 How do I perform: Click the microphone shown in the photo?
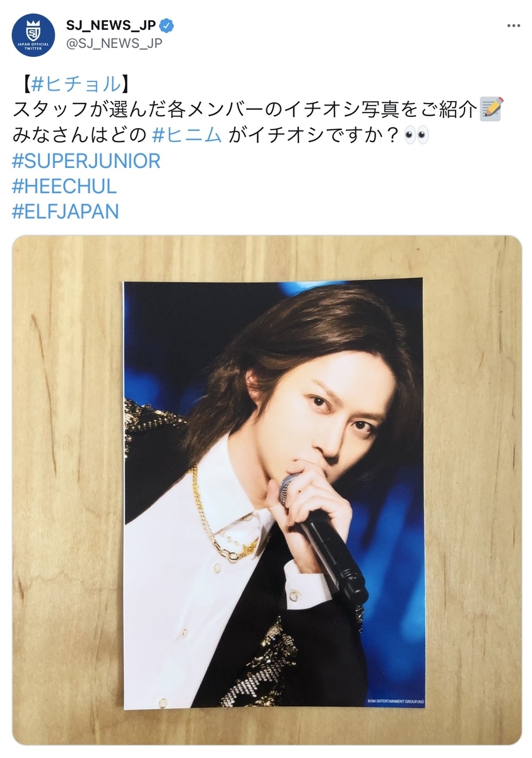click(x=323, y=531)
